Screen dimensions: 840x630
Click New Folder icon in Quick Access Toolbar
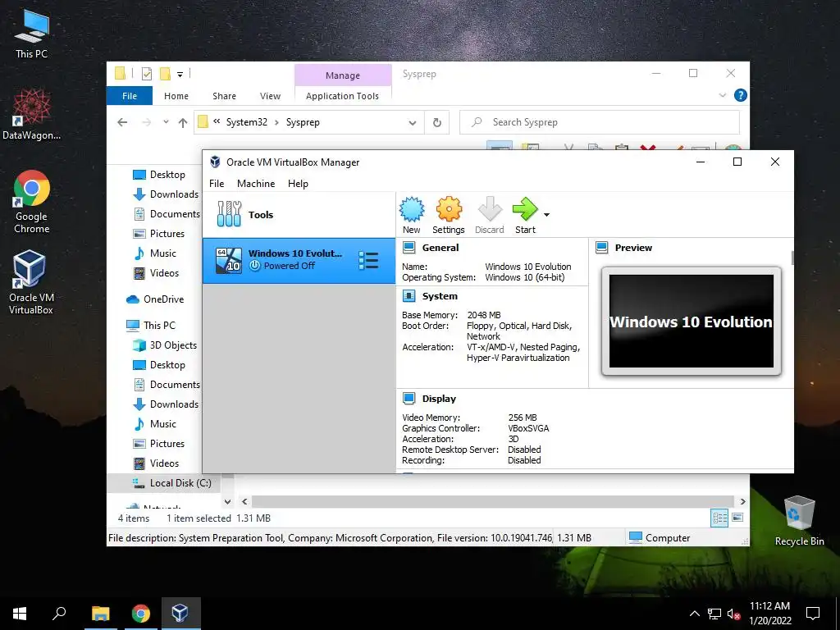point(165,73)
